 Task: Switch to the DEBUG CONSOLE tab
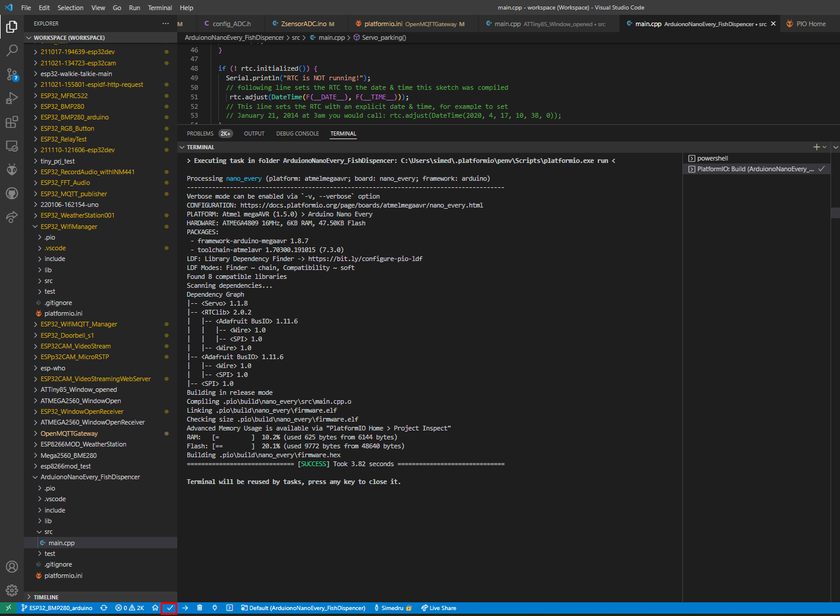297,134
